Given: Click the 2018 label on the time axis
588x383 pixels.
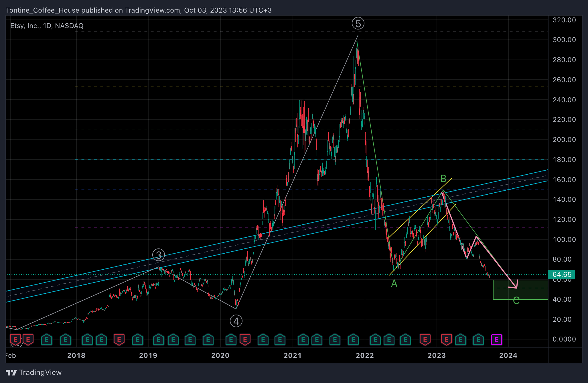Looking at the screenshot, I should [76, 356].
